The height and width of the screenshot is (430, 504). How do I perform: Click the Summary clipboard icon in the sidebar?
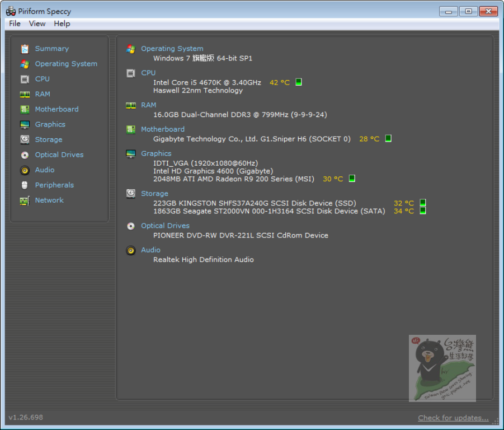pyautogui.click(x=25, y=49)
